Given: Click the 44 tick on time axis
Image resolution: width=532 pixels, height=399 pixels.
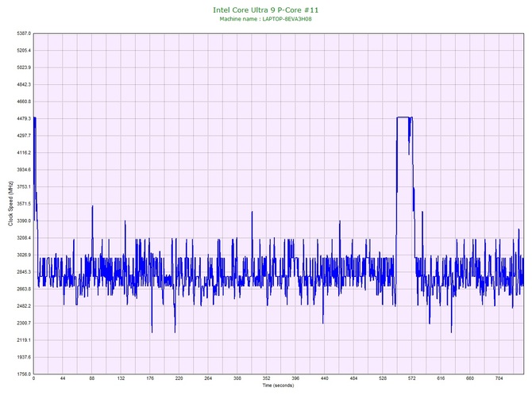Looking at the screenshot, I should tap(63, 378).
